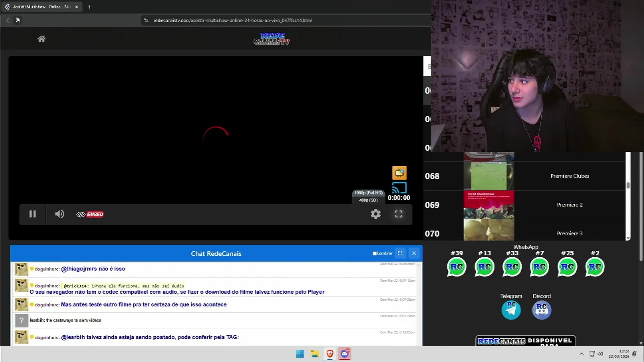
Task: Click the Premiere 2 thumbnail
Action: click(489, 205)
